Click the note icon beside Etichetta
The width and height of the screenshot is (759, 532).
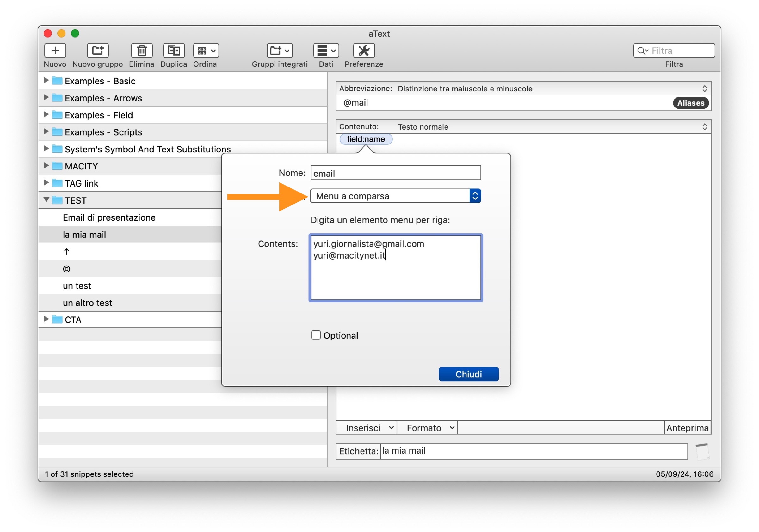coord(702,451)
